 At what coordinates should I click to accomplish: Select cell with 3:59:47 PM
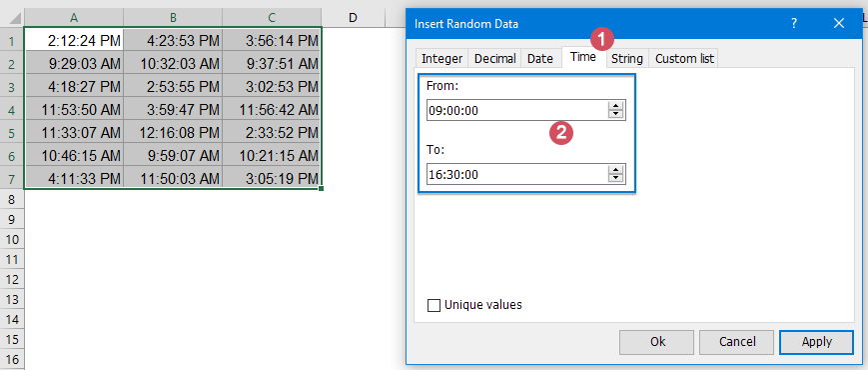173,109
